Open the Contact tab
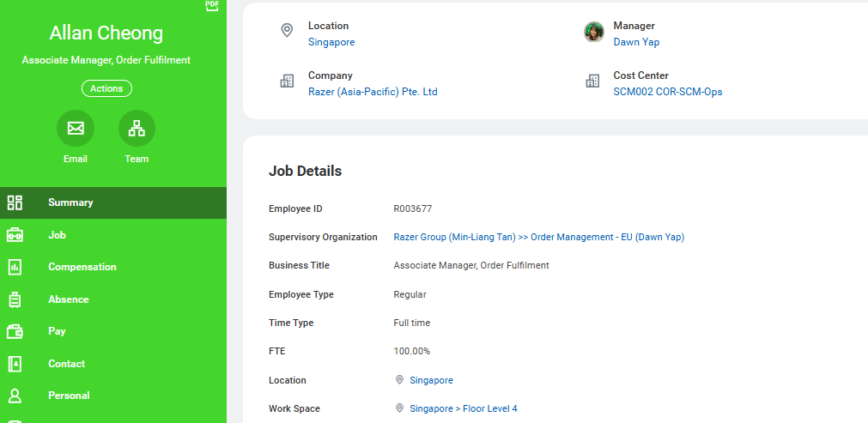 pos(113,364)
